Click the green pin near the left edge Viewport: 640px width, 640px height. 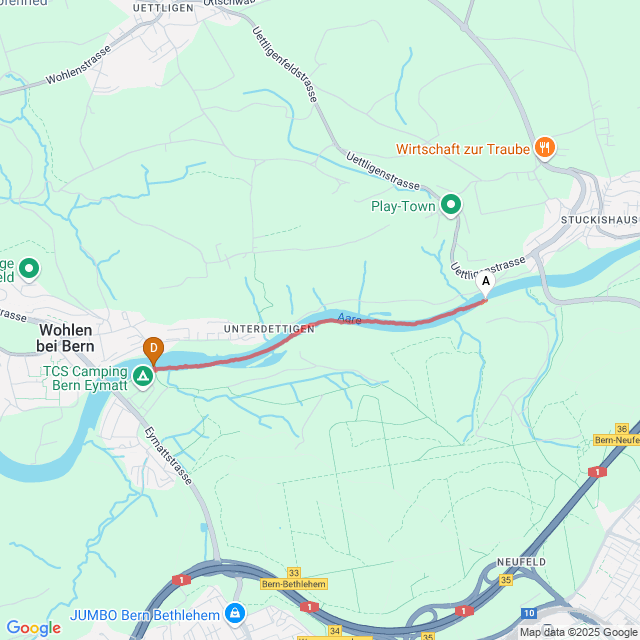29,270
